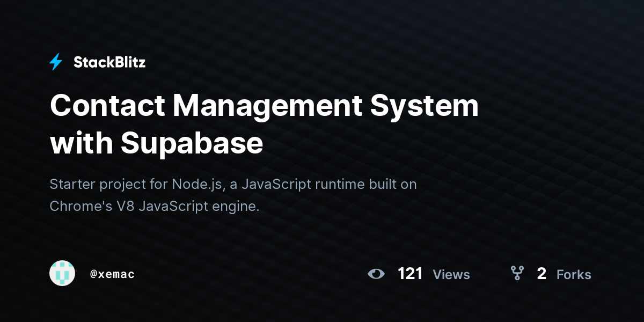
Task: Select the Views label text
Action: click(x=451, y=275)
